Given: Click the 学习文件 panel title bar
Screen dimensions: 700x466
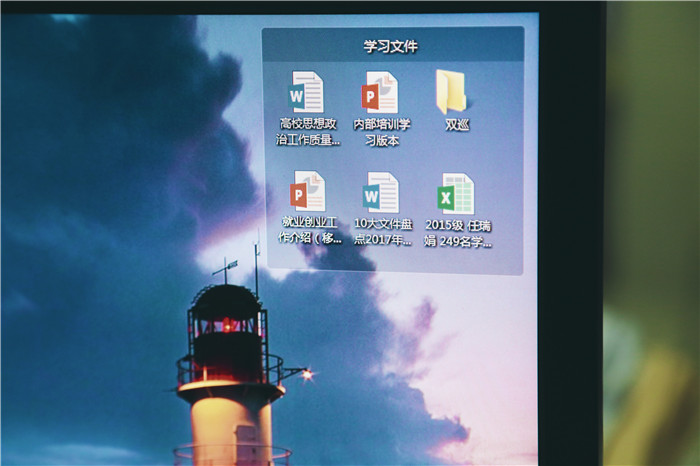Looking at the screenshot, I should point(392,46).
